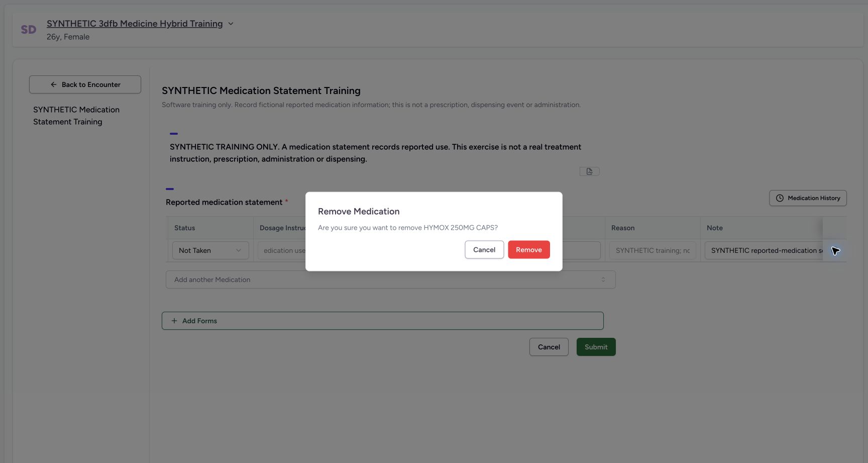Click the document icon below the training notice
The width and height of the screenshot is (868, 463).
(589, 171)
